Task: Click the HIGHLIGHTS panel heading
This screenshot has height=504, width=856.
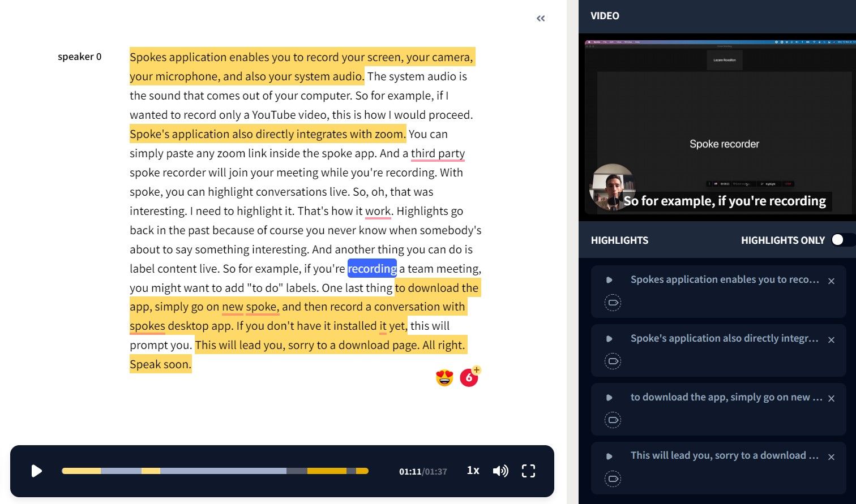Action: coord(619,240)
